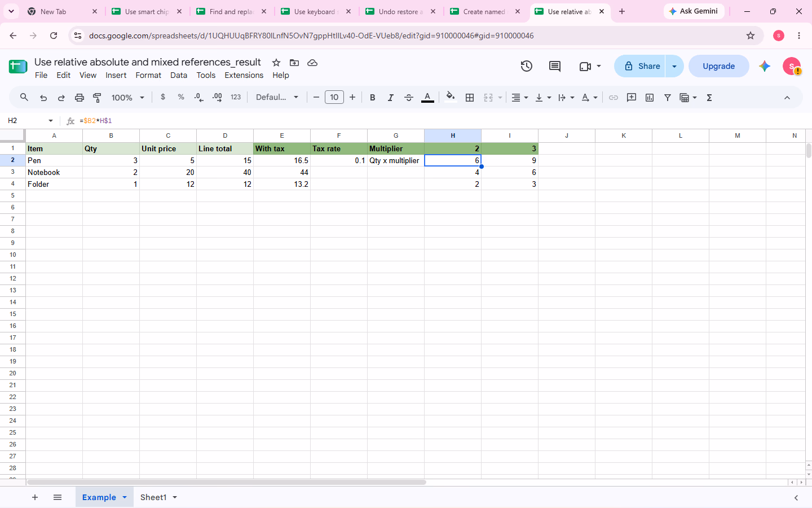Click the Name box showing H2
Viewport: 812px width, 508px height.
tap(30, 121)
